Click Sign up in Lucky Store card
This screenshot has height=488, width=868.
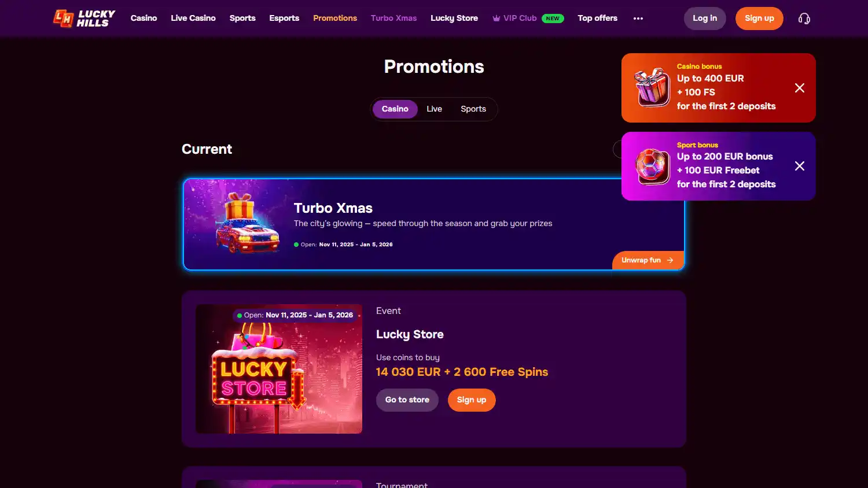click(x=472, y=400)
